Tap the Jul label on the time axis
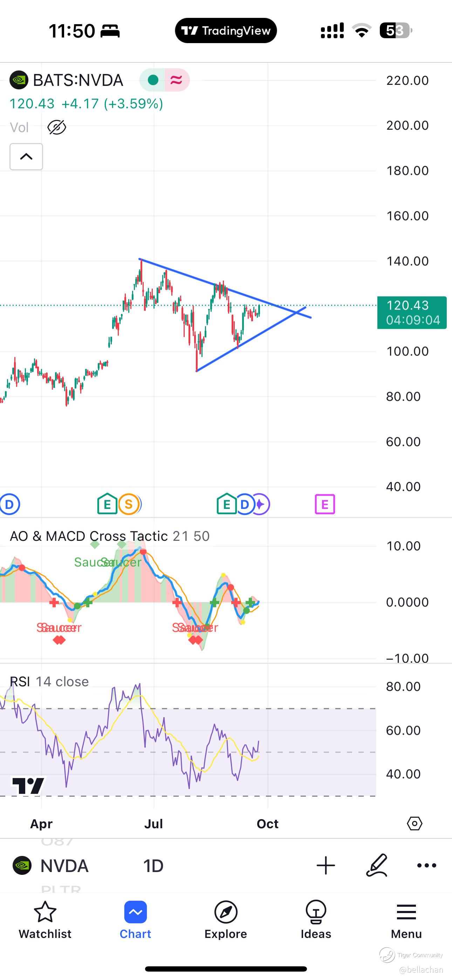 154,824
